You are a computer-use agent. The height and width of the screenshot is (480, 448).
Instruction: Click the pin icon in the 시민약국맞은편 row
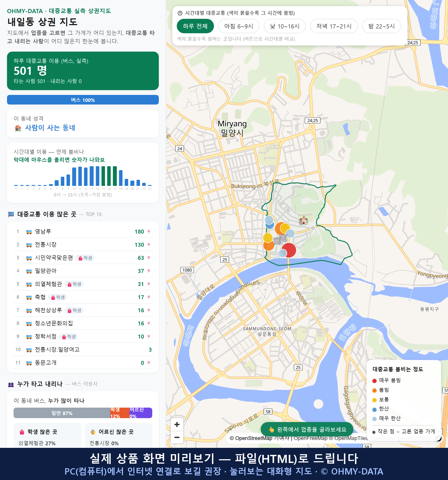[149, 258]
